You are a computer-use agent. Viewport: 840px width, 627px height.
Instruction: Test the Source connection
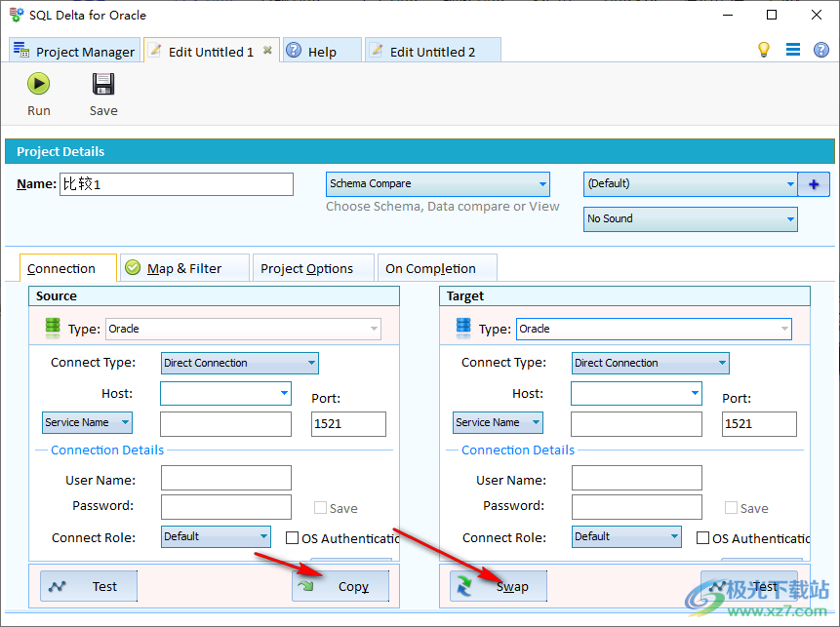(x=89, y=586)
